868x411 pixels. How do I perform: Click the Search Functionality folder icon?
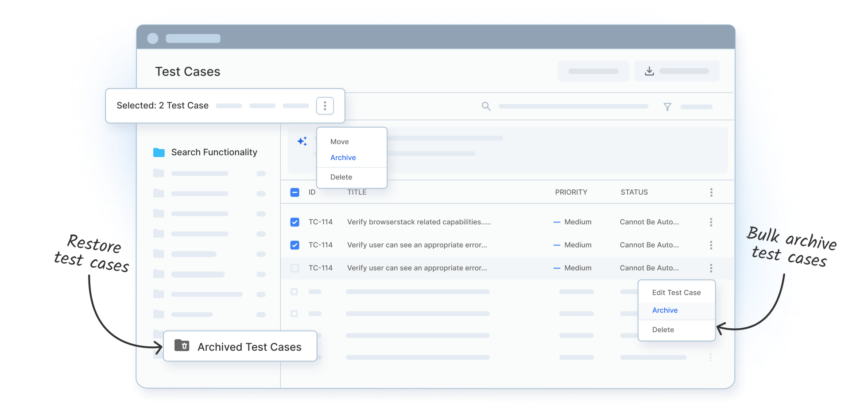pos(159,152)
